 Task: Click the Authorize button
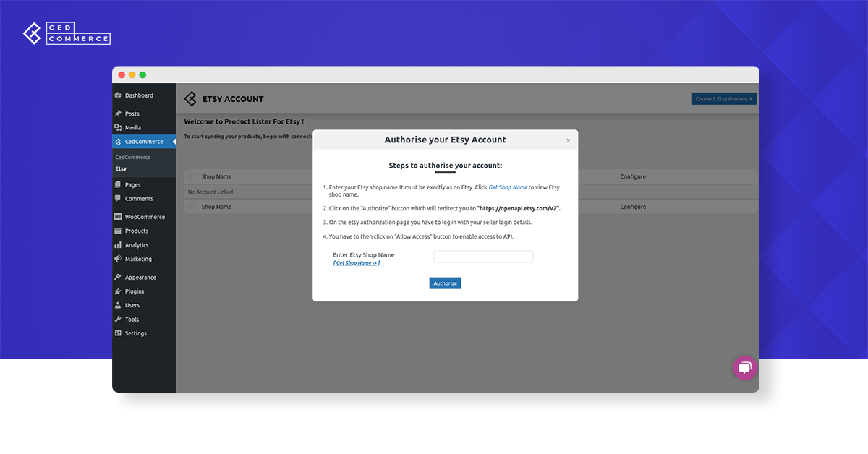pos(445,283)
